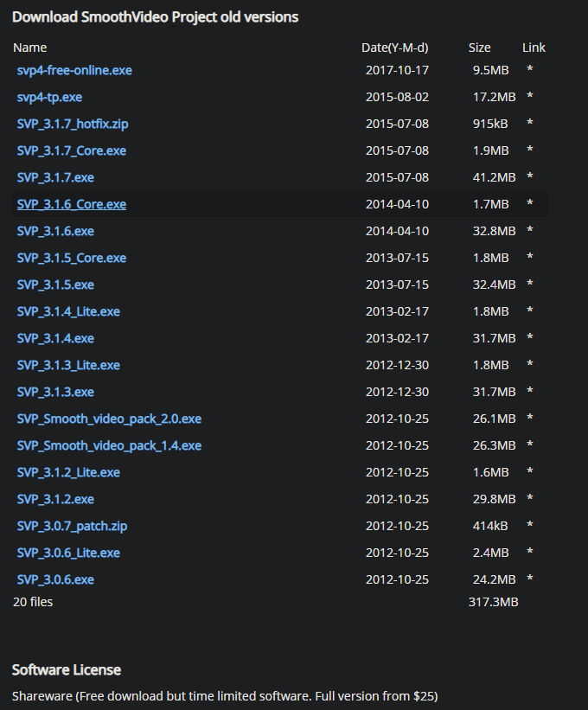Select SVP_Smooth_video_pack_1.4.exe download
The image size is (588, 710).
pyautogui.click(x=109, y=445)
